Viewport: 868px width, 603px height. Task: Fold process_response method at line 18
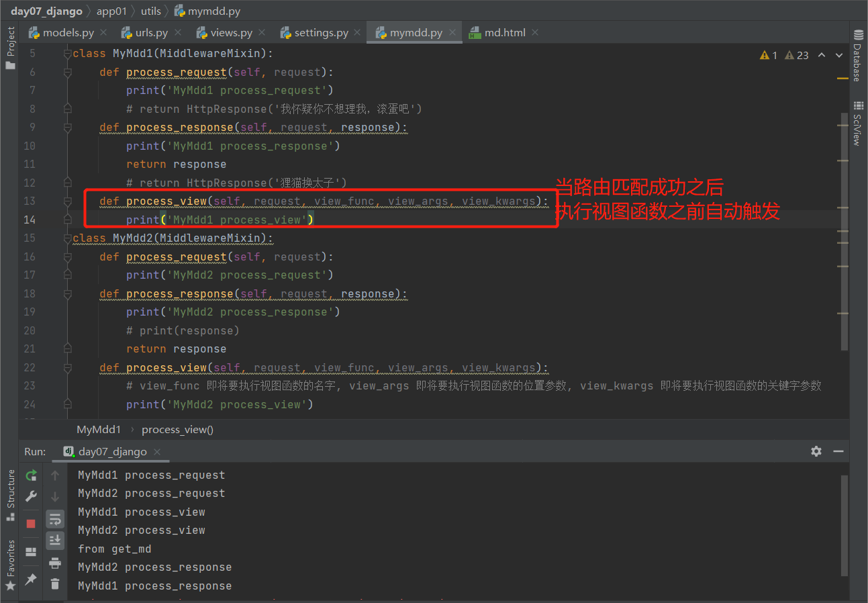click(x=67, y=293)
